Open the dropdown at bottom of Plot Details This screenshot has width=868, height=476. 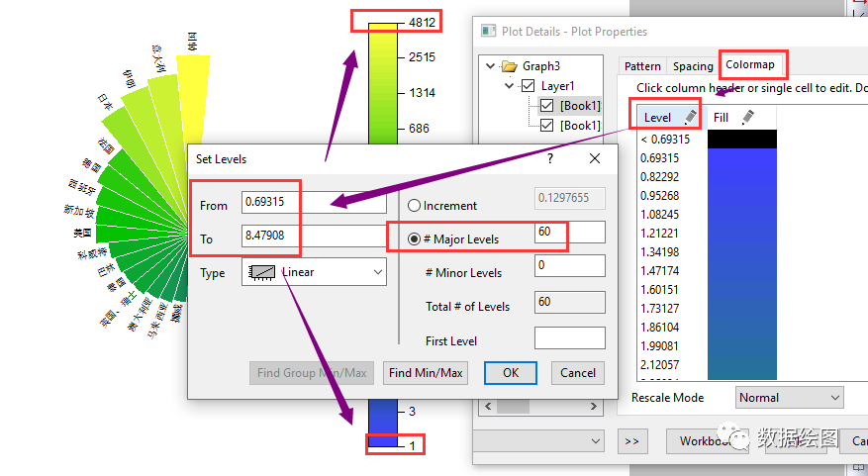(538, 441)
